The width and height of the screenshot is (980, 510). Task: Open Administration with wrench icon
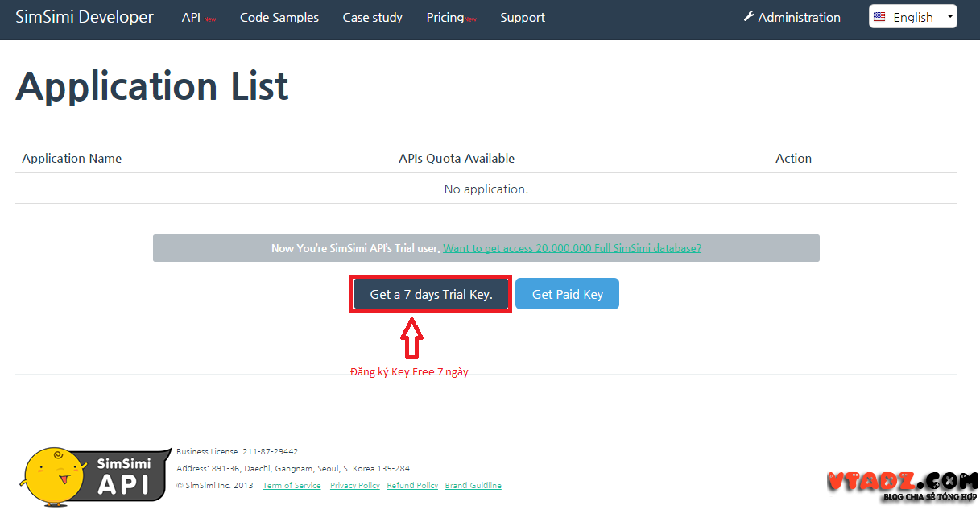792,17
